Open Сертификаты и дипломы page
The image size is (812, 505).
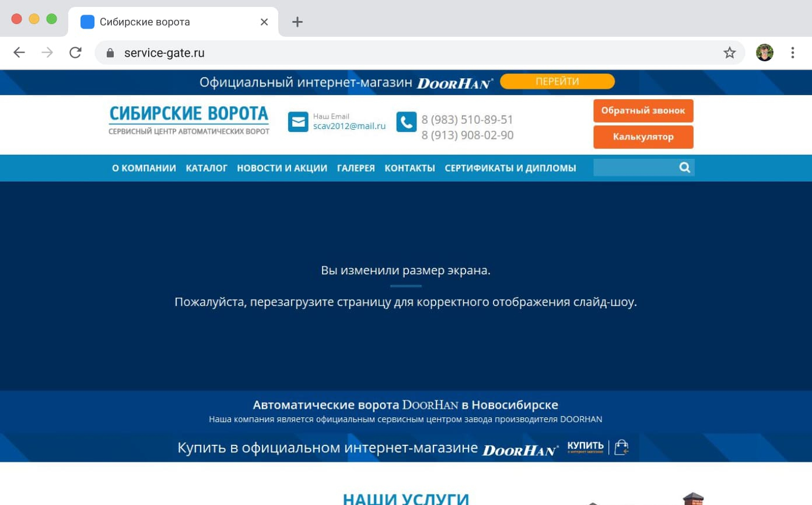pos(510,168)
